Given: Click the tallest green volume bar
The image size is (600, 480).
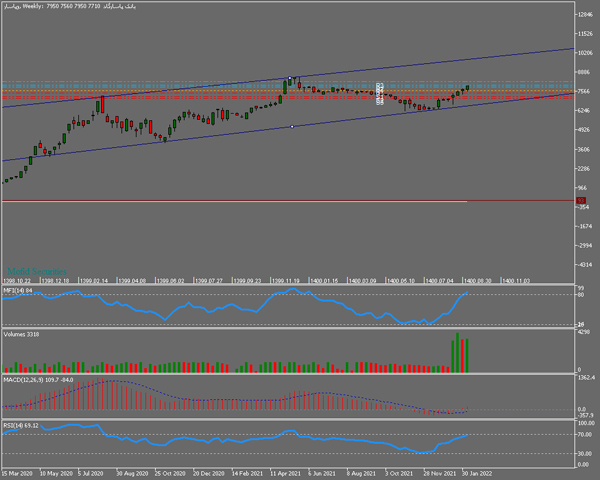Looking at the screenshot, I should click(459, 350).
